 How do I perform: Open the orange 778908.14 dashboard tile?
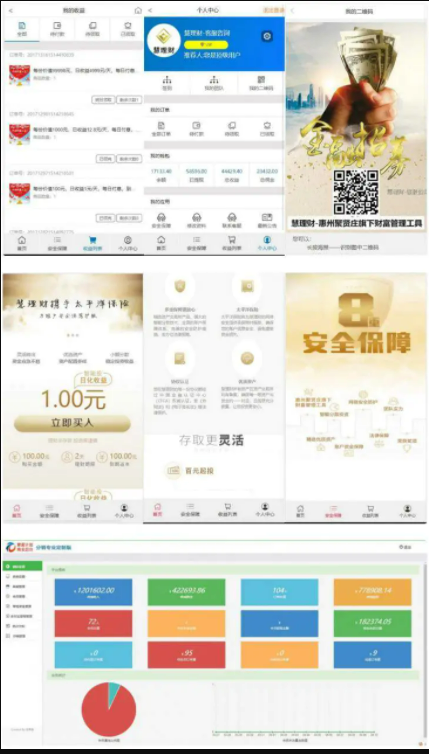373,592
